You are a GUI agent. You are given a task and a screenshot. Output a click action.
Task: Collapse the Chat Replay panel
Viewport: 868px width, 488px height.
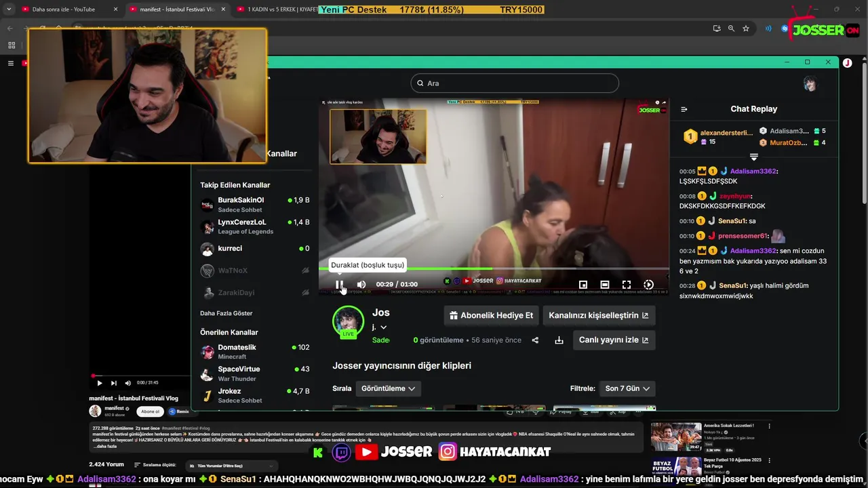tap(684, 109)
